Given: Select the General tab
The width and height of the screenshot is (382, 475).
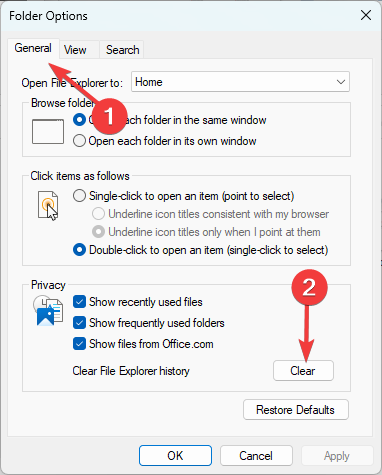Looking at the screenshot, I should pos(33,48).
